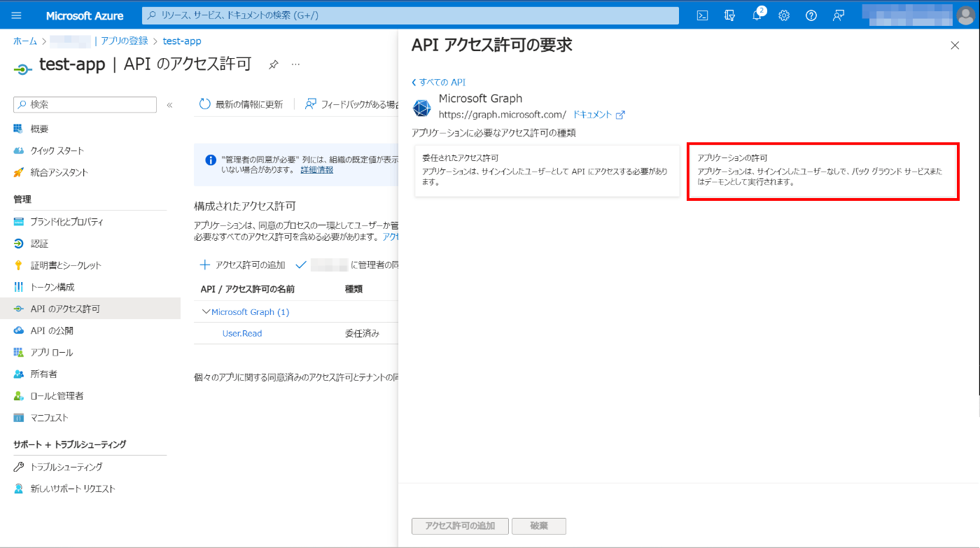Image resolution: width=980 pixels, height=548 pixels.
Task: Go to ホーム breadcrumb
Action: coord(25,41)
